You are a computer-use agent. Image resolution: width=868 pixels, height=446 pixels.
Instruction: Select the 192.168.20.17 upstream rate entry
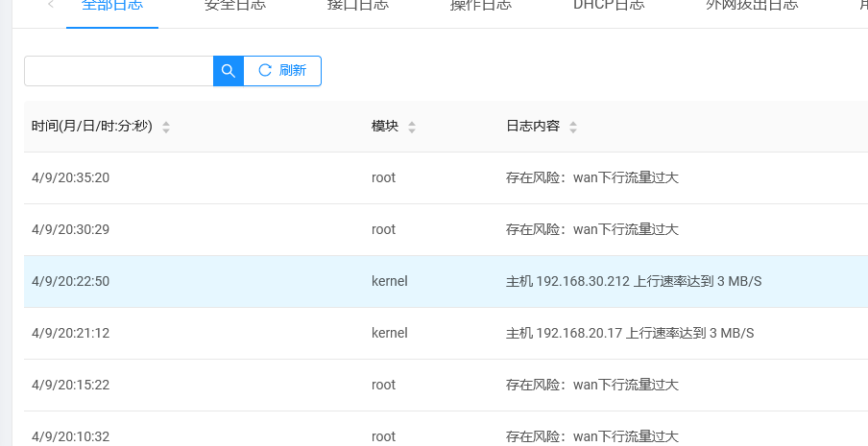446,333
